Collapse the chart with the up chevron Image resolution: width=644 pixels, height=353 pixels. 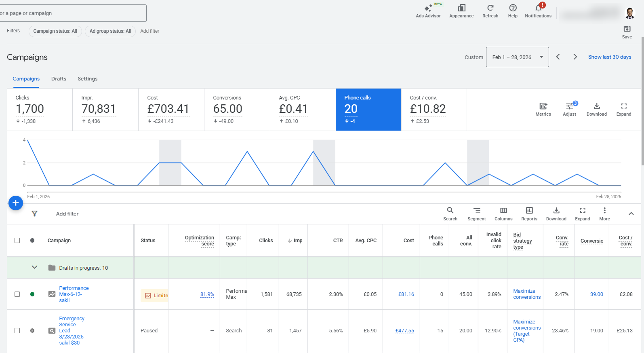pyautogui.click(x=631, y=213)
